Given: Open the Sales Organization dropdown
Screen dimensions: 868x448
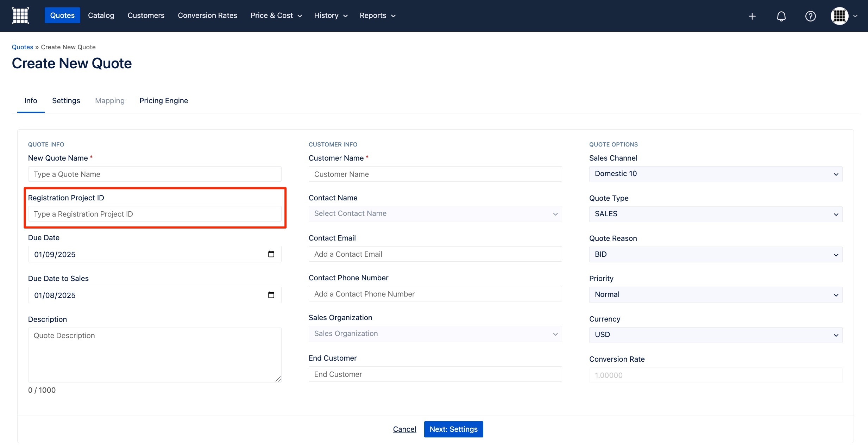Looking at the screenshot, I should point(435,334).
